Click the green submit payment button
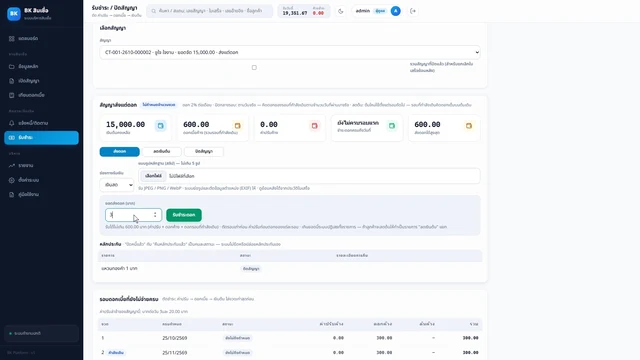This screenshot has width=640, height=360. pyautogui.click(x=184, y=215)
